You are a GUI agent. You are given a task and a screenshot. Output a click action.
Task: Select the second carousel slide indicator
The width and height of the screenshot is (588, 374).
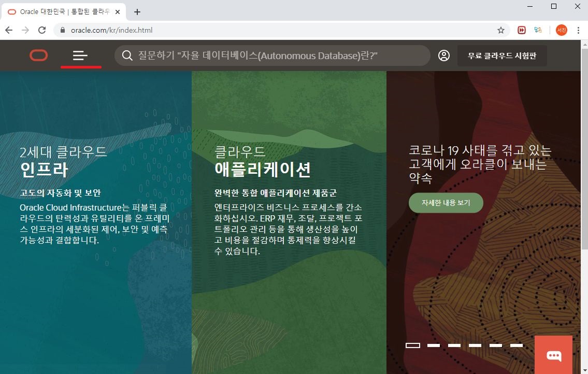pos(433,345)
